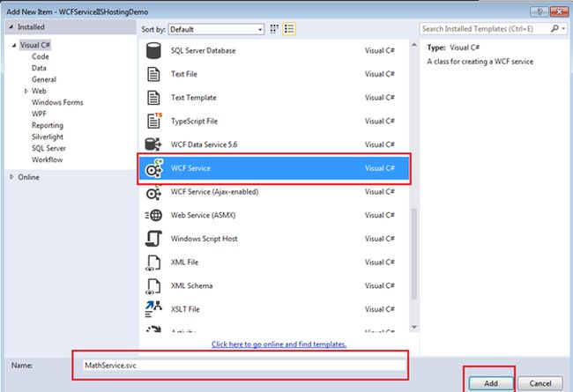The width and height of the screenshot is (573, 392).
Task: Click the SQL Server Database template icon
Action: pos(153,50)
